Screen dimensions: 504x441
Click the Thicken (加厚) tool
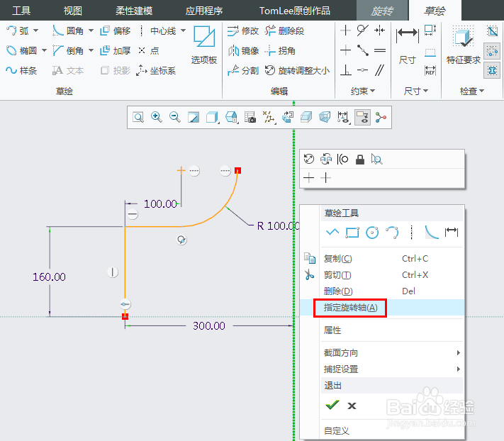click(115, 51)
